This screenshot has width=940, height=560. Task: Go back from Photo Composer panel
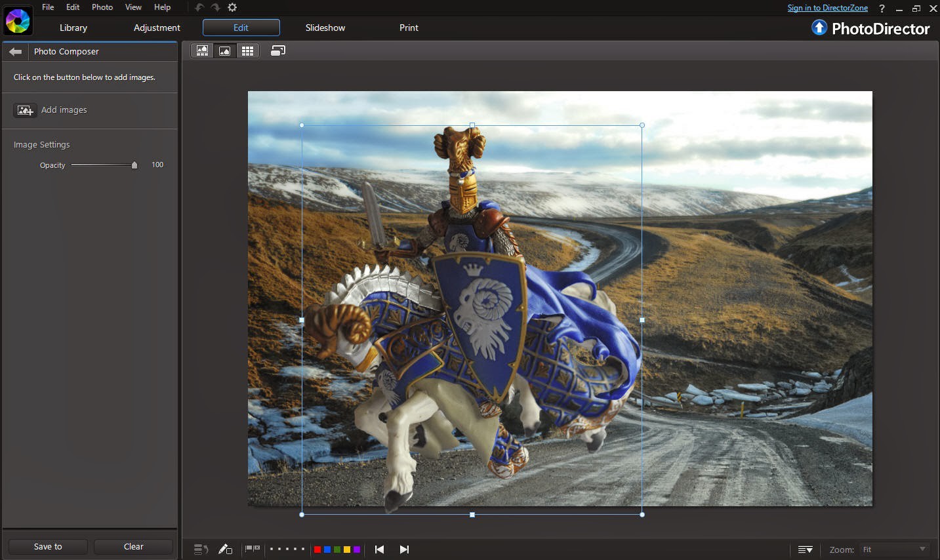15,52
